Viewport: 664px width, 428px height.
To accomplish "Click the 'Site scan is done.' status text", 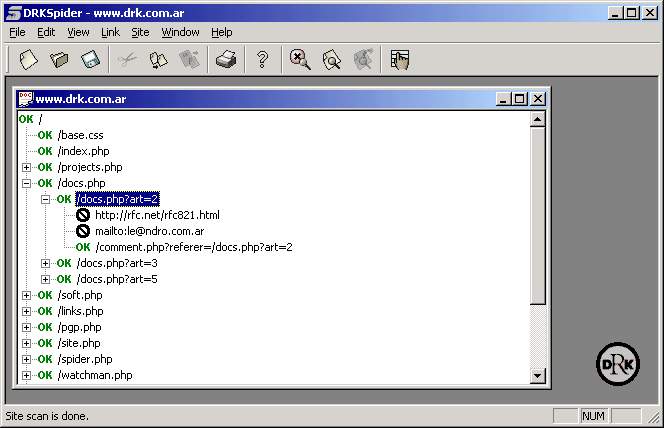I will coord(47,416).
